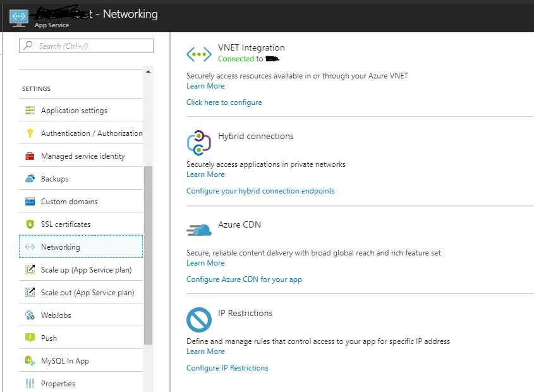Configure your hybrid connection endpoints
Image resolution: width=534 pixels, height=392 pixels.
pos(260,191)
